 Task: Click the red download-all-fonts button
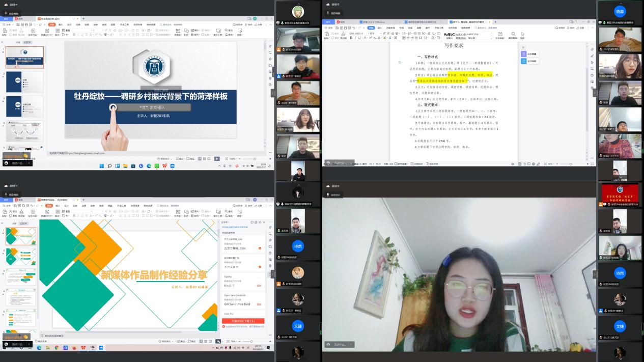[243, 321]
